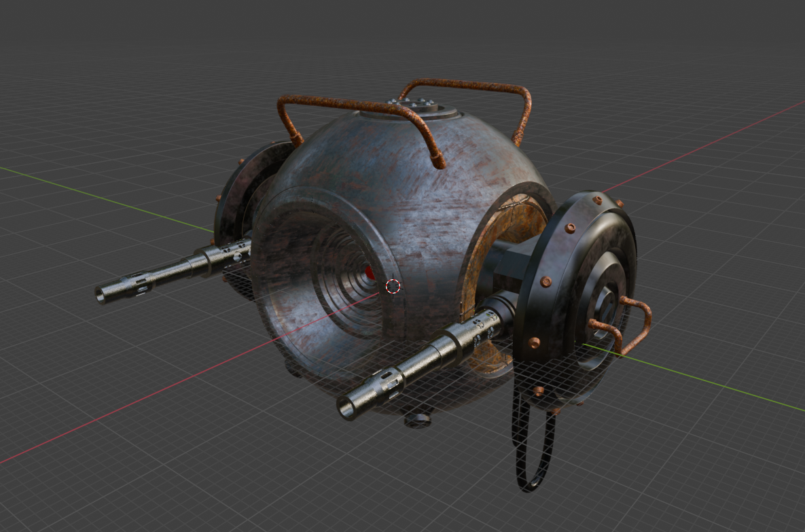The height and width of the screenshot is (532, 805).
Task: Select the red eye inside the sphere opening
Action: click(x=370, y=272)
